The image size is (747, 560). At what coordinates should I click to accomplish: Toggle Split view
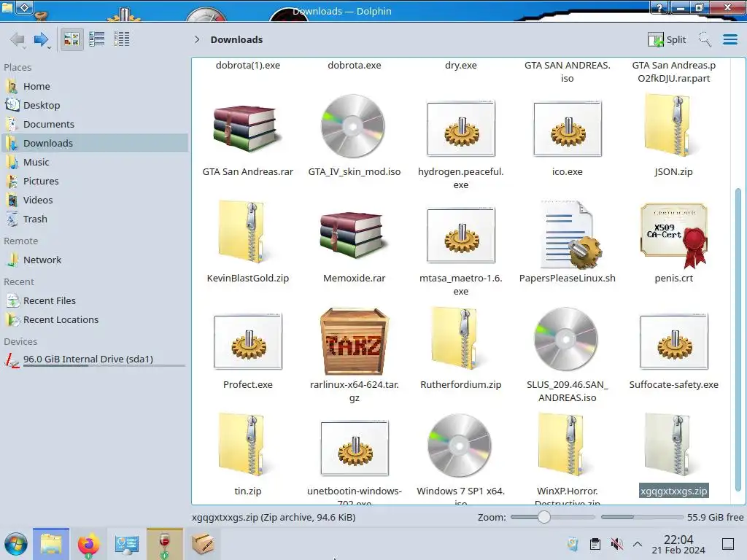click(x=667, y=39)
